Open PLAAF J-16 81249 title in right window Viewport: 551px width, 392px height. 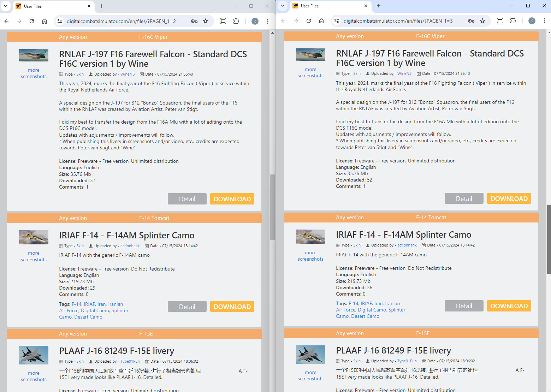[x=393, y=350]
